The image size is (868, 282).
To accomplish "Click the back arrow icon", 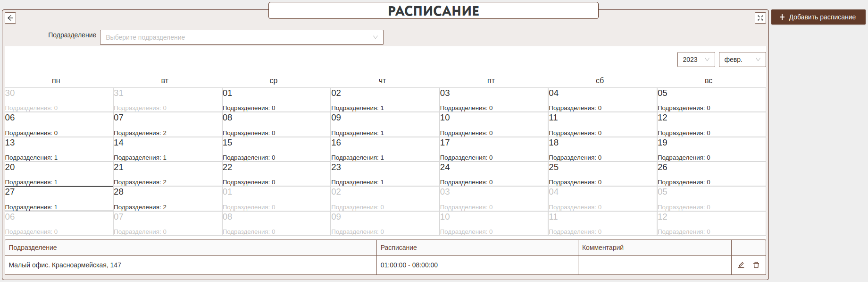I will (10, 18).
